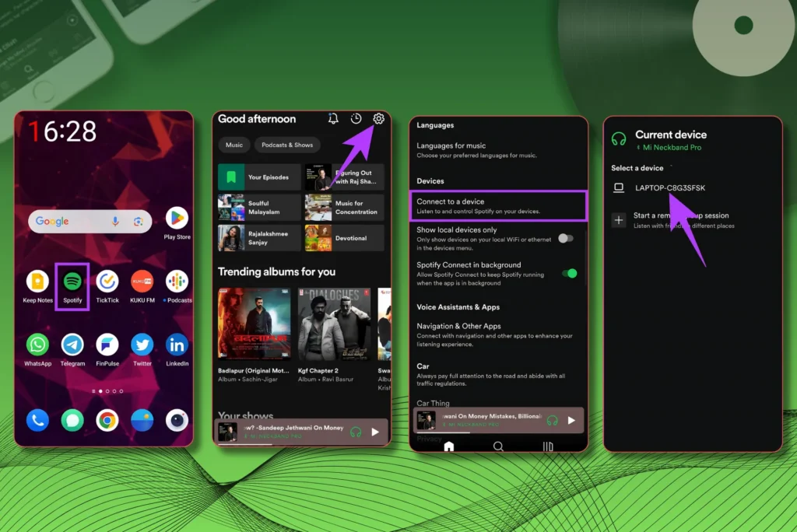
Task: Open the episode thumbnail in Spotify home mini player
Action: [227, 432]
